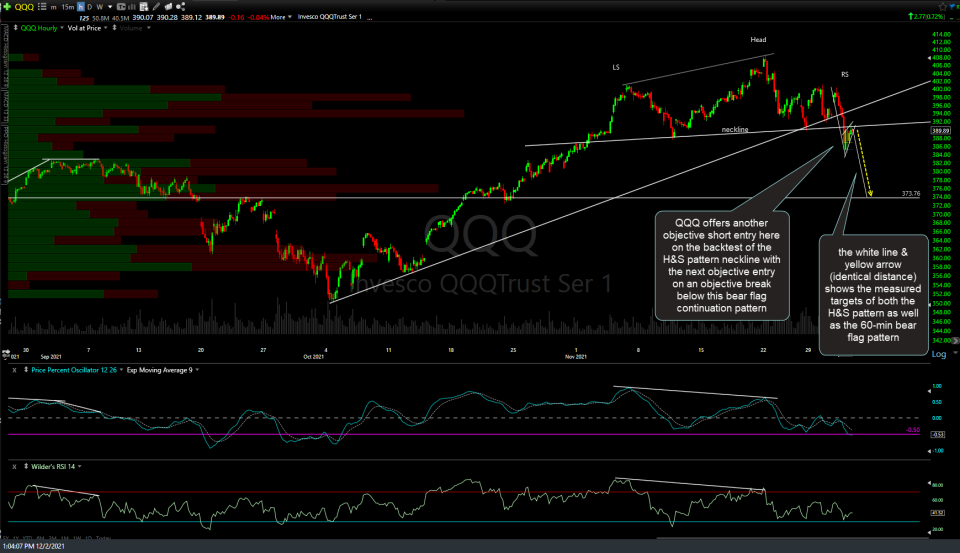Open the Wilder's RSI 14 dropdown
Screen dimensions: 960x553
80,467
